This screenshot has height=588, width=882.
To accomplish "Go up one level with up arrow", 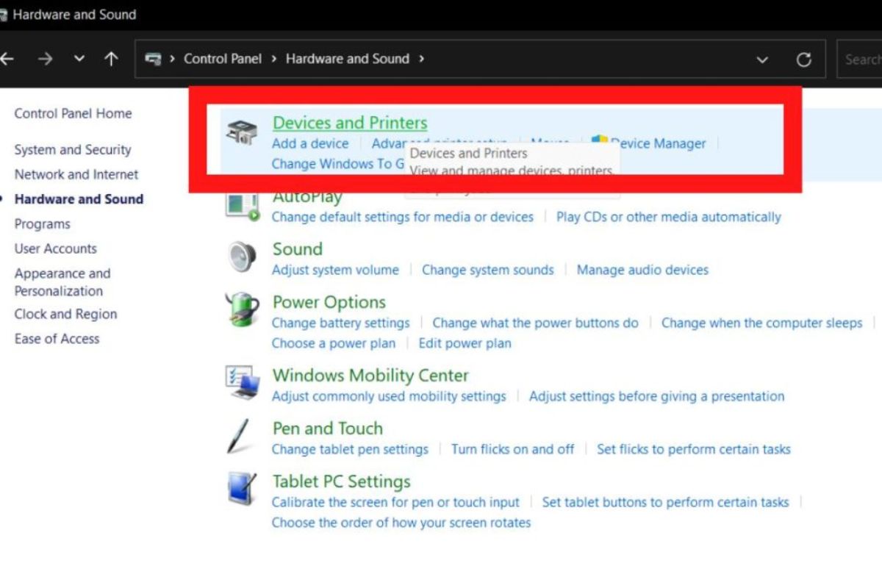I will click(x=111, y=60).
